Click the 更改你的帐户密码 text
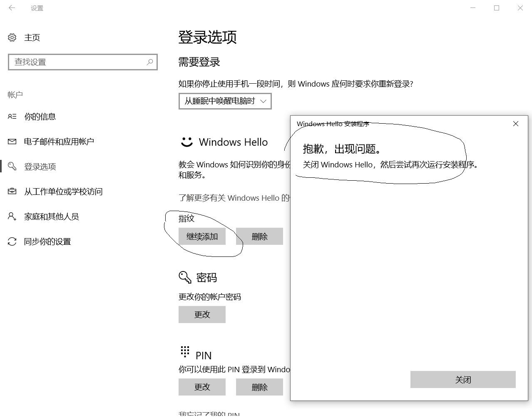This screenshot has width=532, height=418. point(210,297)
